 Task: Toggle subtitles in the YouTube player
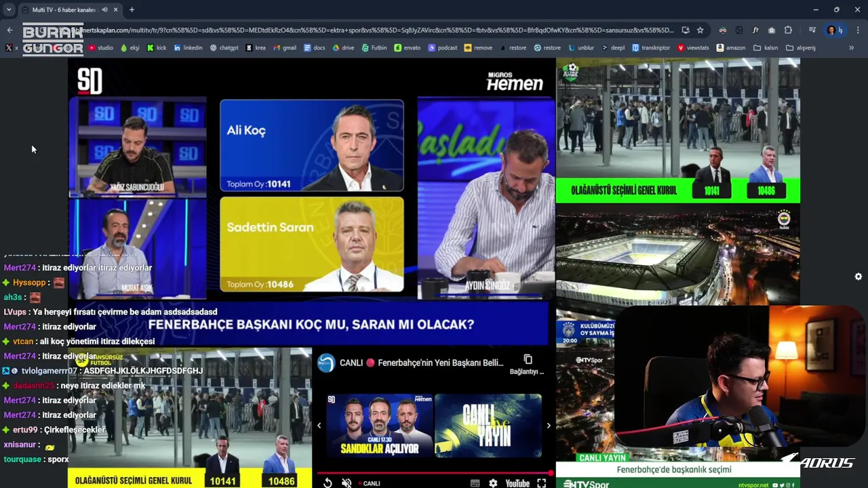click(x=475, y=483)
